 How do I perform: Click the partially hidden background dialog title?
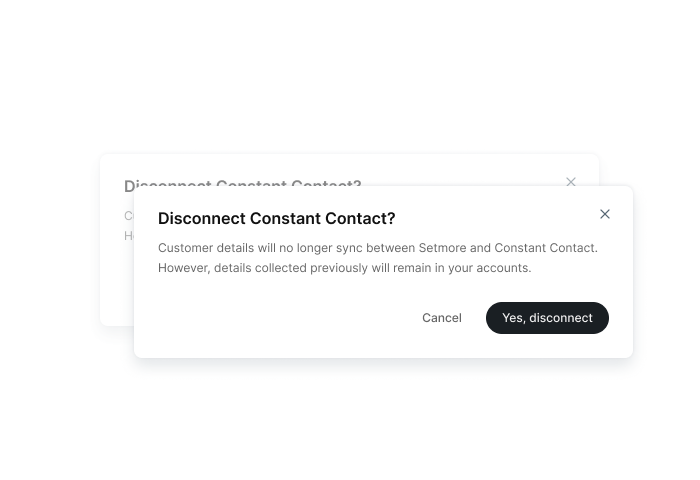click(242, 182)
